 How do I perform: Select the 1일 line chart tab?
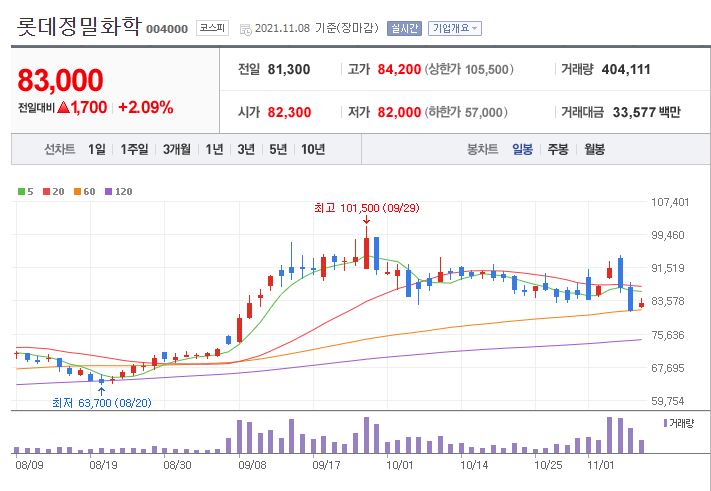(97, 149)
